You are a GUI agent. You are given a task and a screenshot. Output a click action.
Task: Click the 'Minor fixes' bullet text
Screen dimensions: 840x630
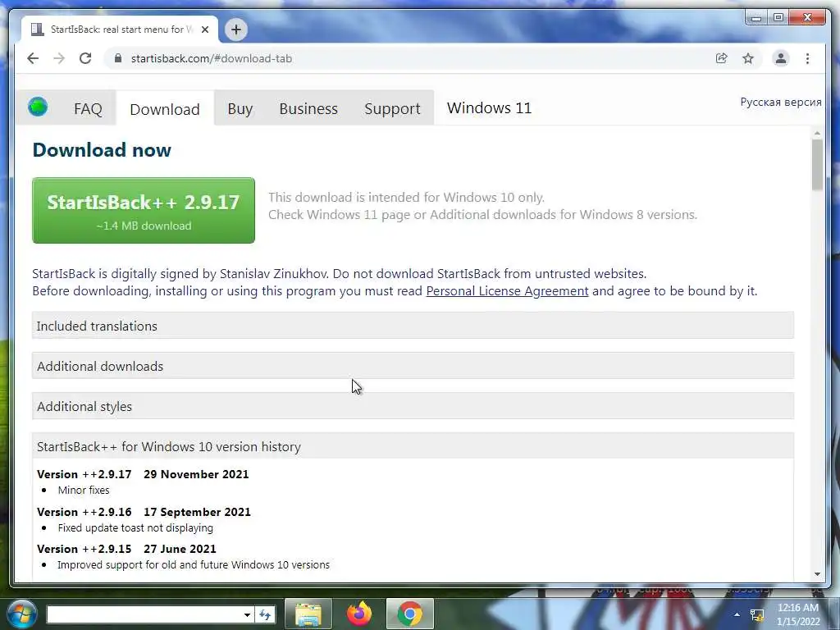point(84,490)
